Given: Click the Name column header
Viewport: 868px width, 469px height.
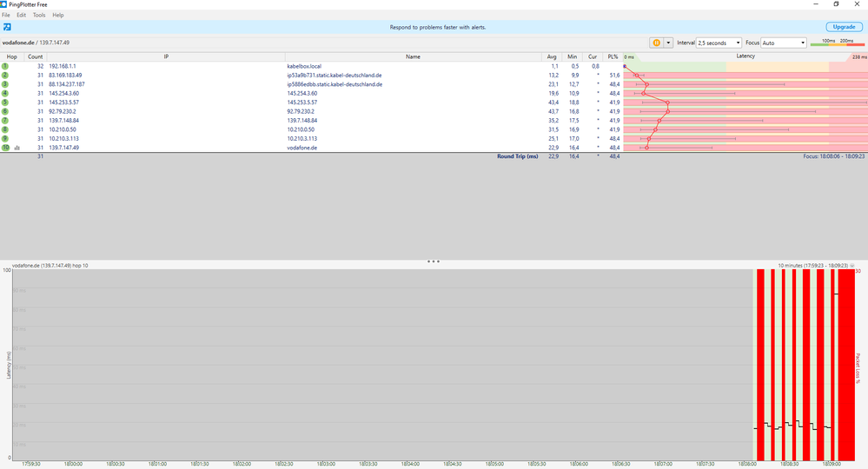Looking at the screenshot, I should coord(413,56).
